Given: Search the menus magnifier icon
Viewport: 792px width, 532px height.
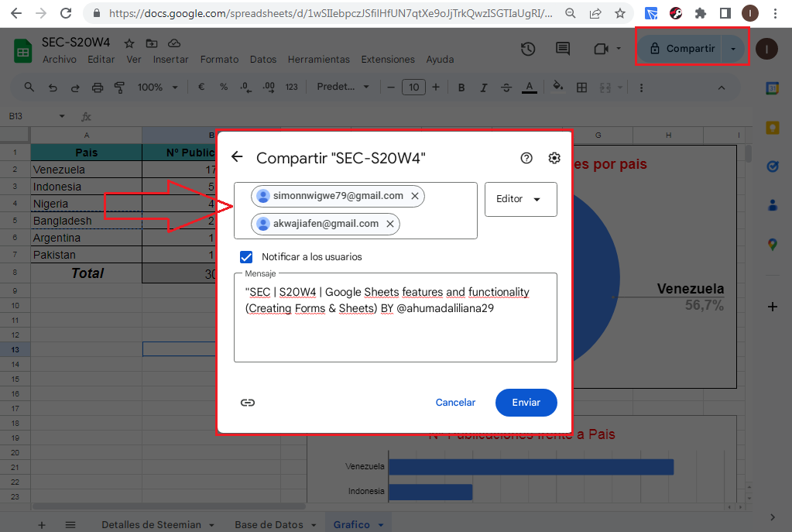Looking at the screenshot, I should point(29,88).
